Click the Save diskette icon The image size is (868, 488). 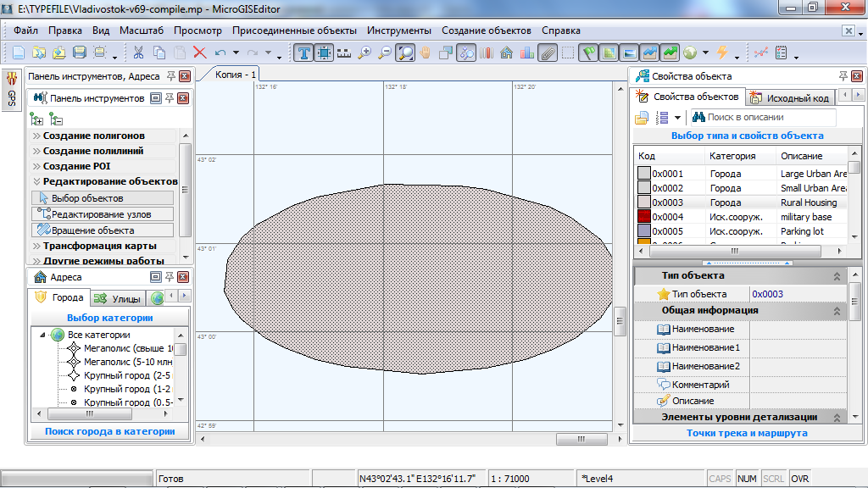pos(80,53)
